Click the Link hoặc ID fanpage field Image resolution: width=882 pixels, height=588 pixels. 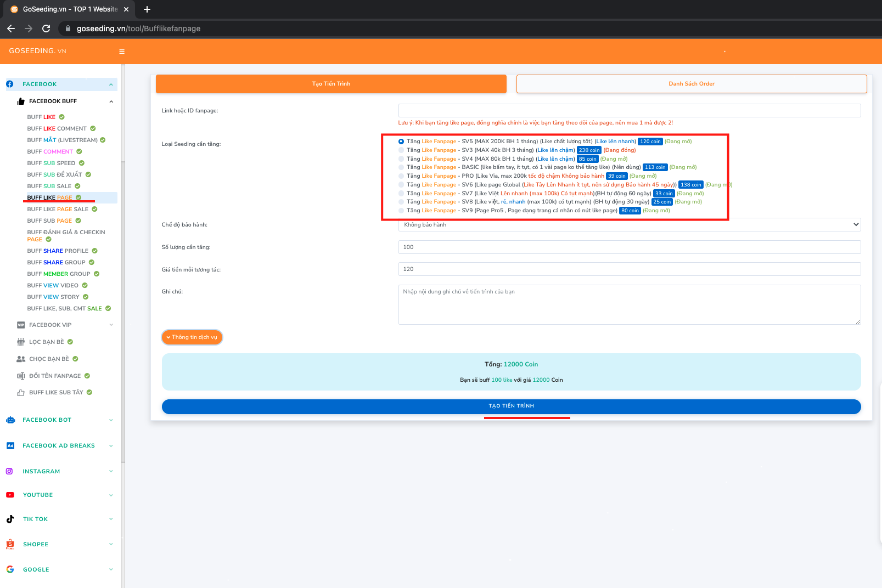click(630, 110)
